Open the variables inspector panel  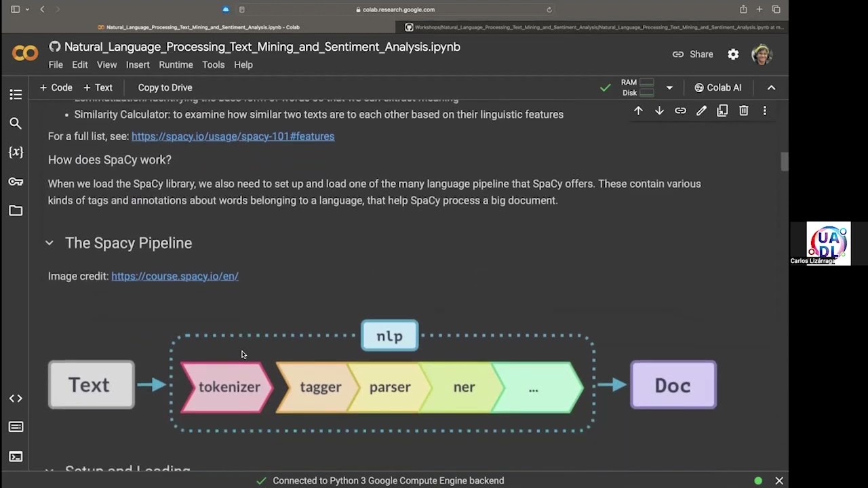click(16, 152)
